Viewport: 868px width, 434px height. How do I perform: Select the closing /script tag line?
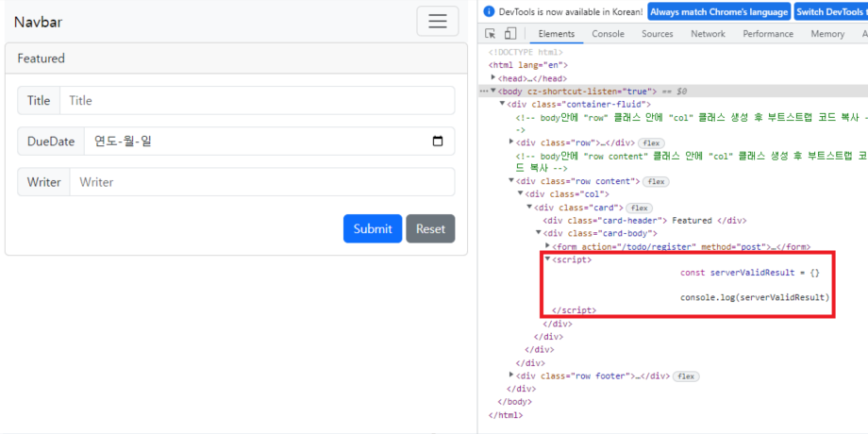(574, 310)
